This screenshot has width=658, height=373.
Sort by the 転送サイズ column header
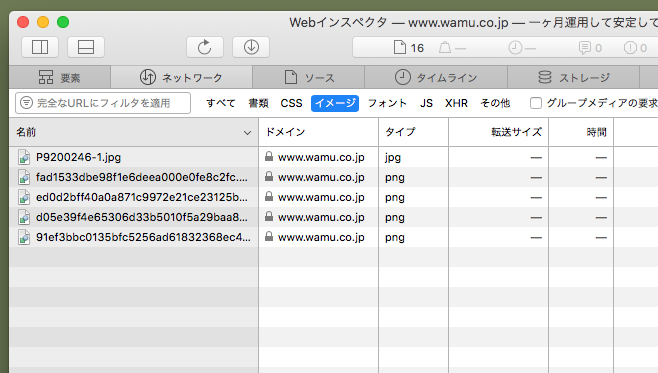[x=499, y=132]
